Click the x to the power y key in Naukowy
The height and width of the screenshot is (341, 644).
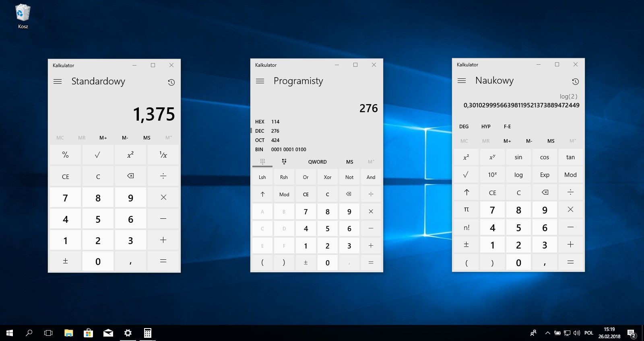(x=492, y=157)
